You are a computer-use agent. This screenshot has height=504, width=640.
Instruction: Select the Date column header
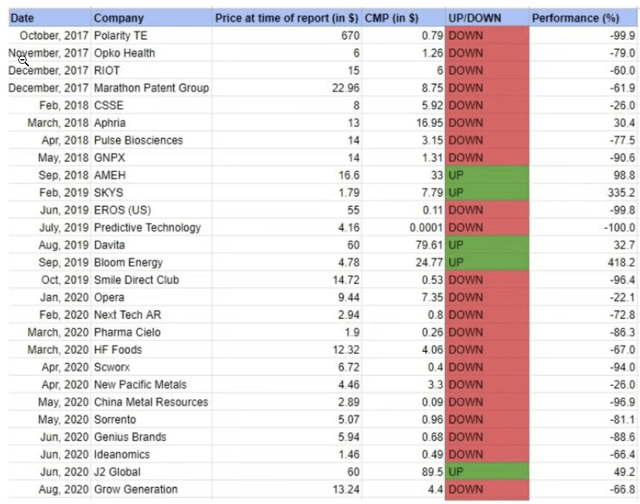click(49, 18)
